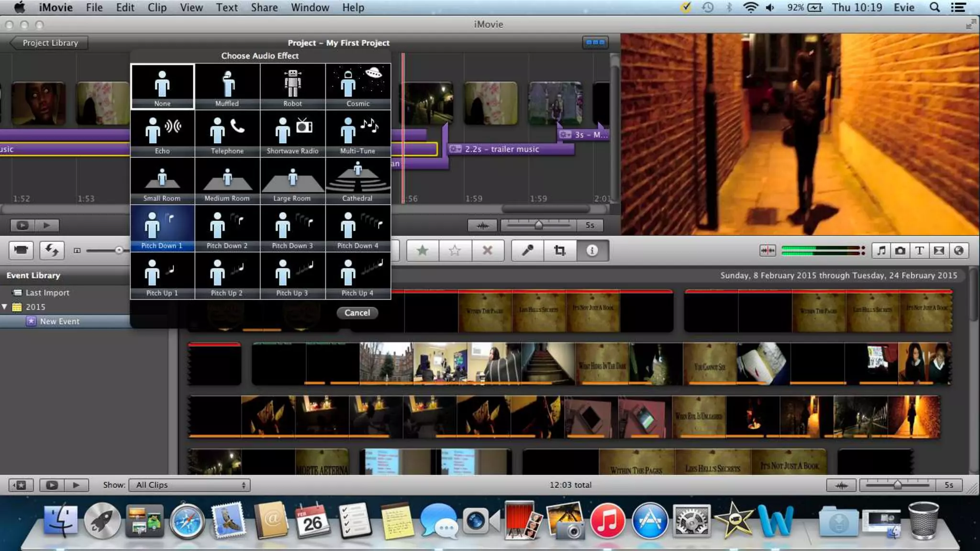Show the photo browser
Screen dimensions: 980x551
[900, 251]
